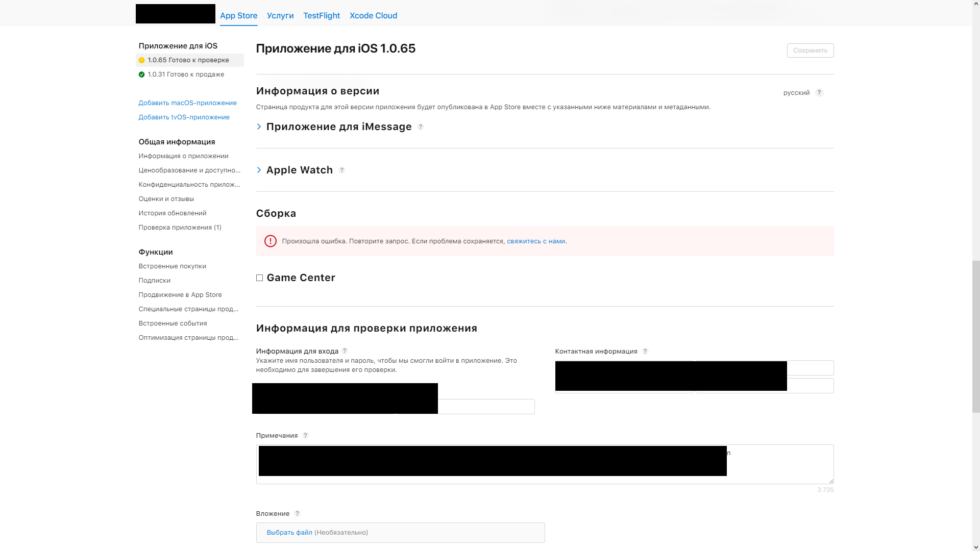Switch to the TestFlight tab
This screenshot has height=551, width=980.
[x=321, y=16]
